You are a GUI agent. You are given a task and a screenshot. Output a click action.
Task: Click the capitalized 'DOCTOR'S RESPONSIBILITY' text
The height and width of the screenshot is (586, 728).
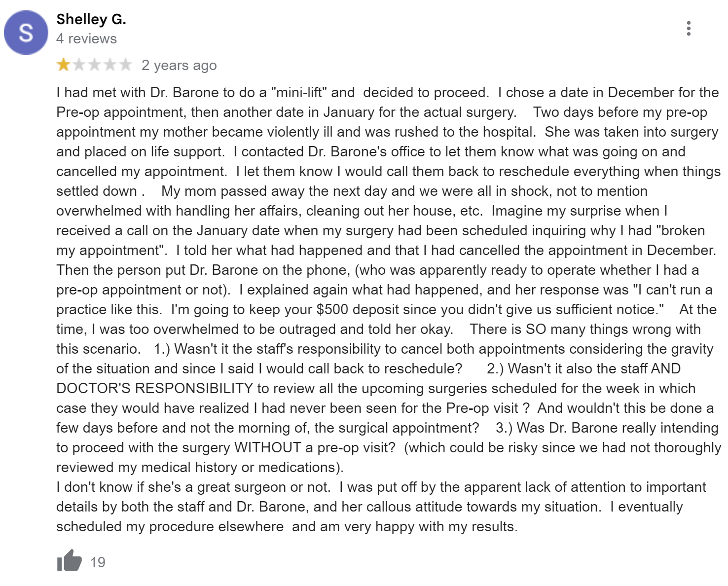pyautogui.click(x=154, y=388)
